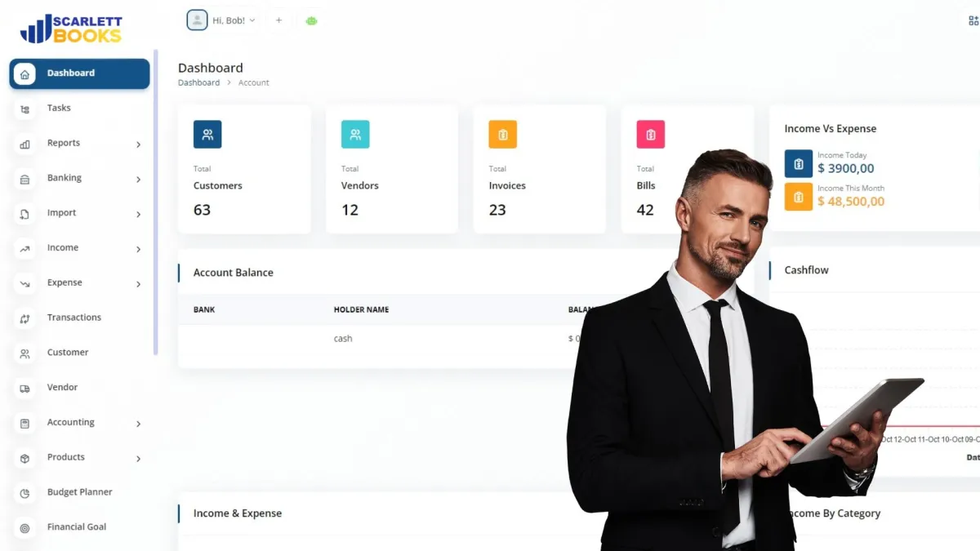This screenshot has height=551, width=980.
Task: Click the Vendor truck icon
Action: pos(24,389)
